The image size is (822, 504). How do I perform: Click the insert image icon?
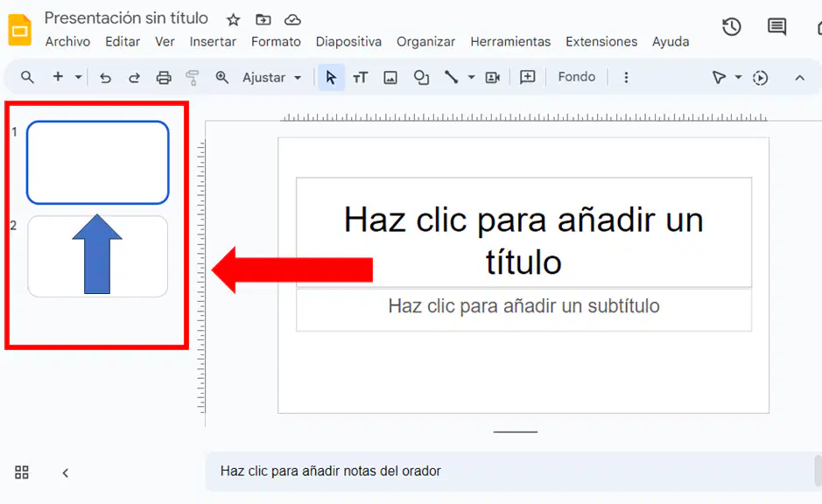pyautogui.click(x=390, y=78)
